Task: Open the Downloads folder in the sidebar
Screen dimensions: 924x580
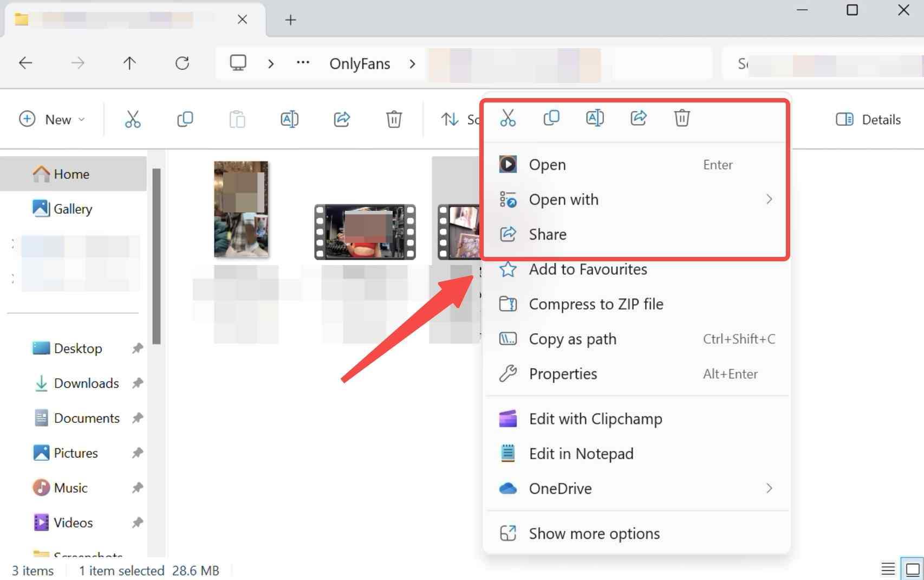Action: click(x=86, y=383)
